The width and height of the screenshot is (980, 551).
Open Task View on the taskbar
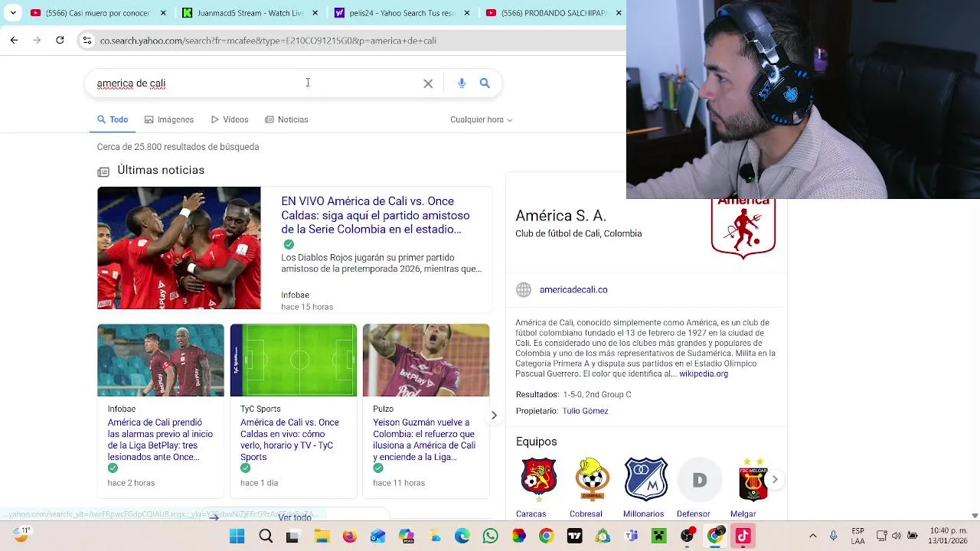click(x=292, y=536)
